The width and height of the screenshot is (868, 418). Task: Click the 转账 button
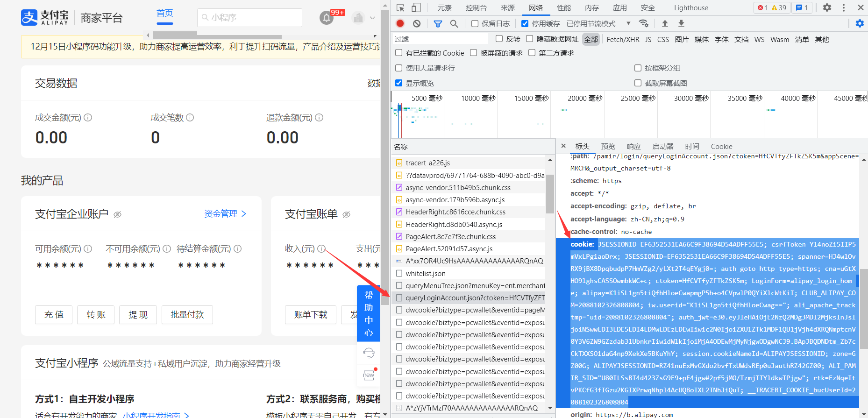pyautogui.click(x=96, y=315)
